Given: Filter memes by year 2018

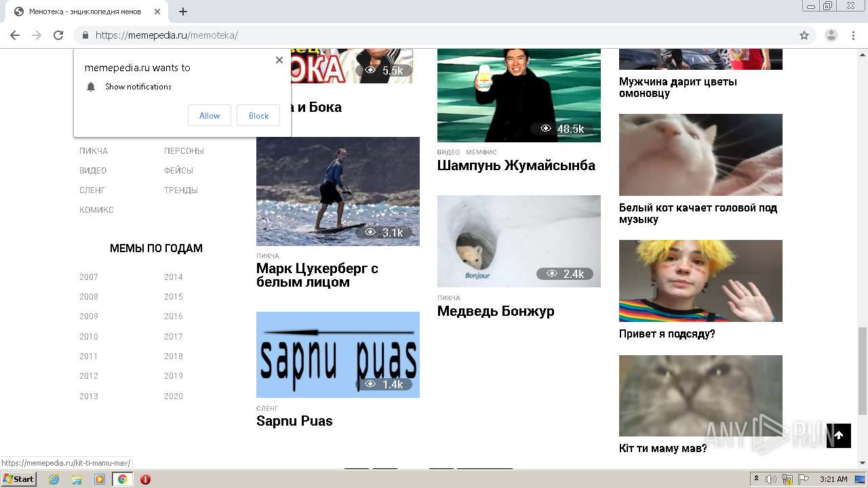Looking at the screenshot, I should pyautogui.click(x=174, y=357).
